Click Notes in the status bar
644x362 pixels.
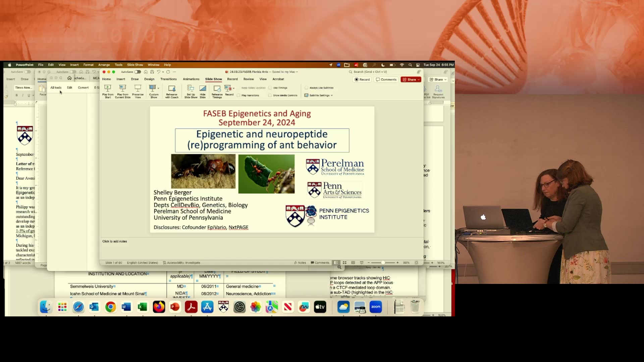pyautogui.click(x=300, y=263)
